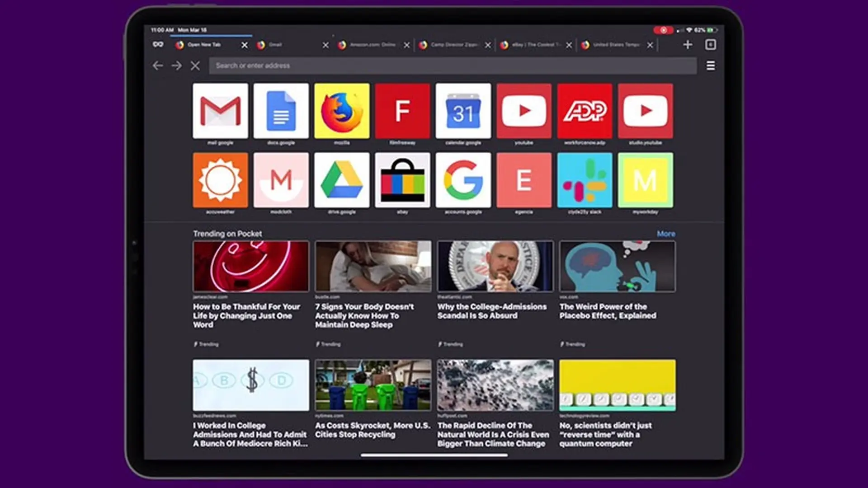This screenshot has width=868, height=488.
Task: Open the man pointing at podium thumbnail
Action: pyautogui.click(x=495, y=266)
